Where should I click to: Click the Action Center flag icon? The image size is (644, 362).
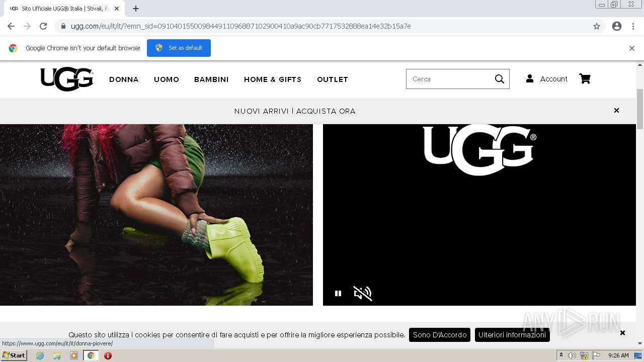click(596, 355)
